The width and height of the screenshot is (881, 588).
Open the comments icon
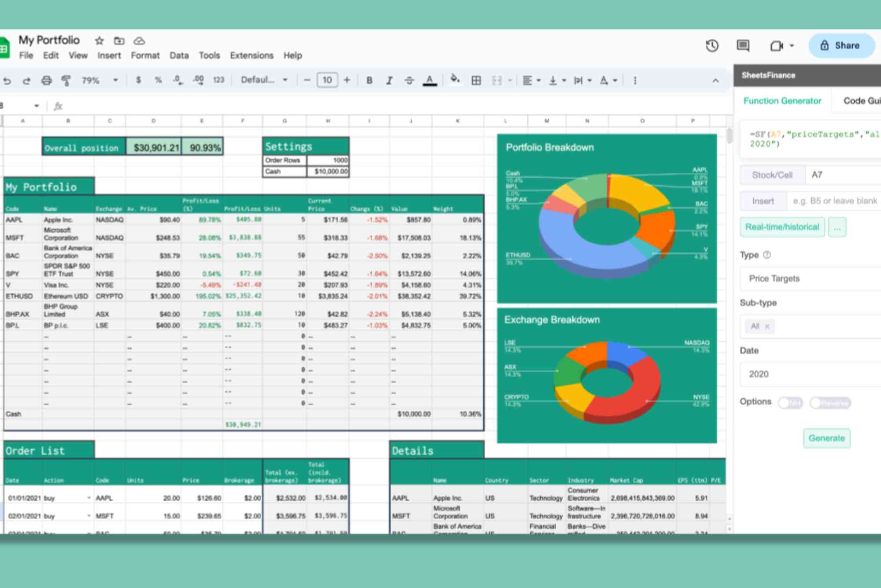(743, 46)
